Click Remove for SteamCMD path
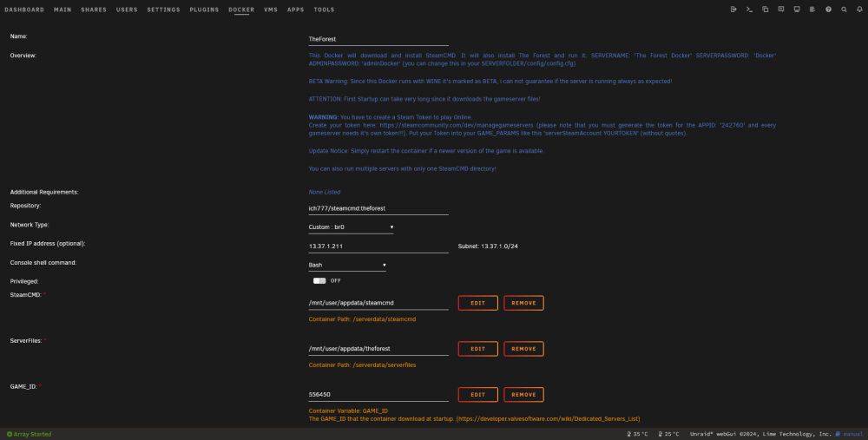This screenshot has height=440, width=868. click(523, 303)
